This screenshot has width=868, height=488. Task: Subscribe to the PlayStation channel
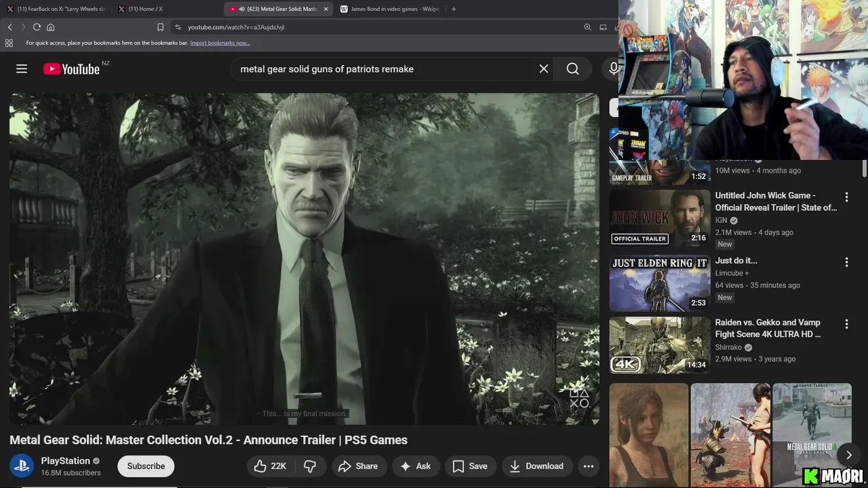point(146,466)
